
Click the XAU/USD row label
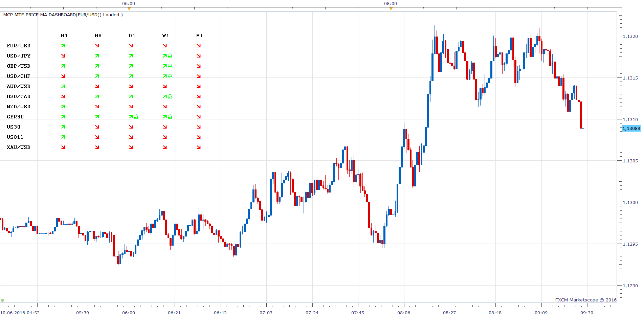[19, 147]
